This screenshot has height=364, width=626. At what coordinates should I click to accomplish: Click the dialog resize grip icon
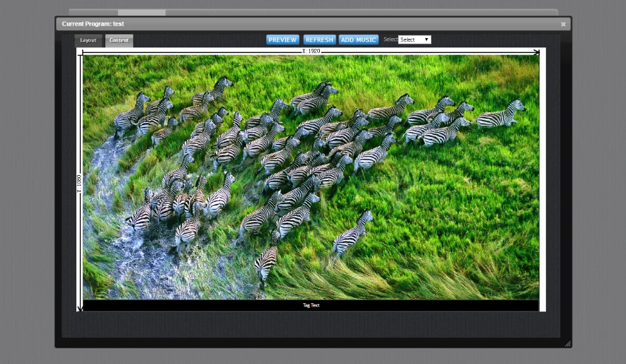tap(568, 343)
